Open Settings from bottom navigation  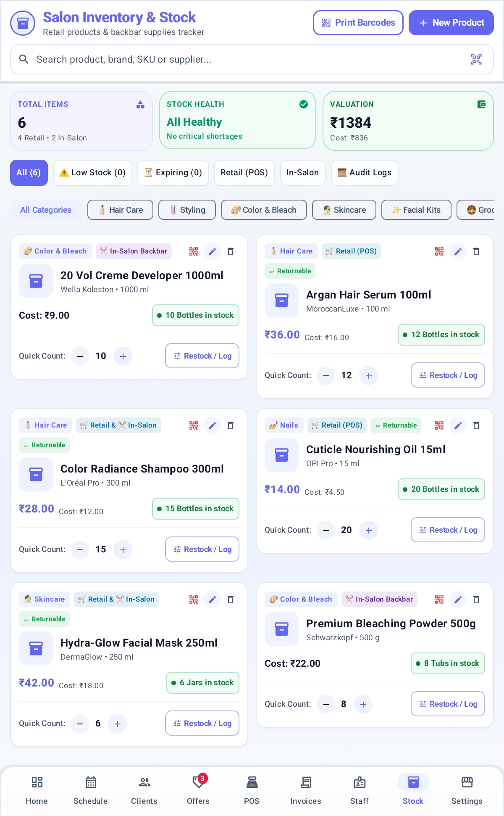click(x=467, y=790)
